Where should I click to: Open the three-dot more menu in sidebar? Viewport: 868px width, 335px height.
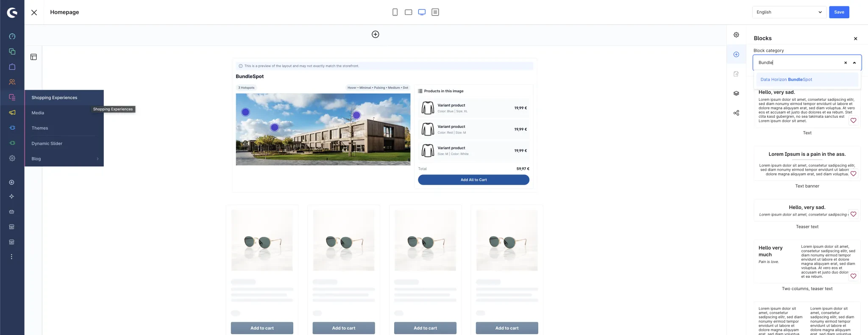pyautogui.click(x=12, y=257)
